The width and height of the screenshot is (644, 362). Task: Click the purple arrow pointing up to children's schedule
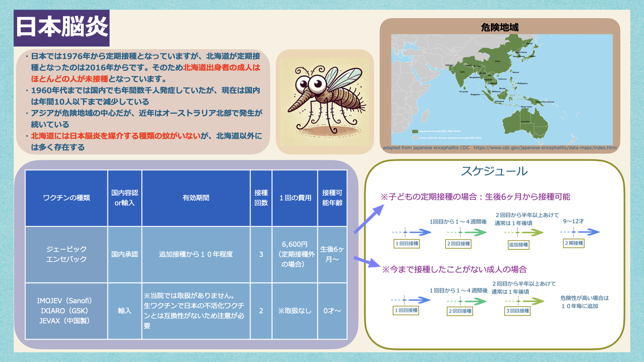click(369, 219)
